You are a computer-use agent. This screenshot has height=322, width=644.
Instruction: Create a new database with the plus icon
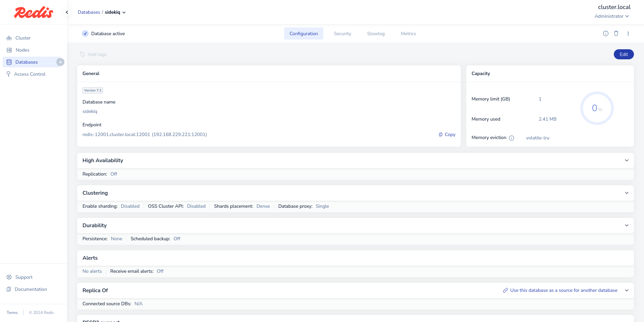60,62
